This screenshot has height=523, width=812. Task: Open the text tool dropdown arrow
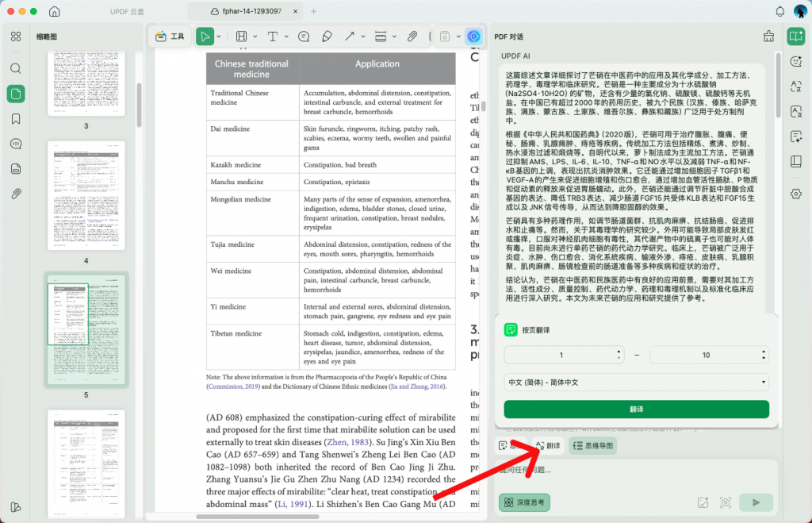[286, 37]
